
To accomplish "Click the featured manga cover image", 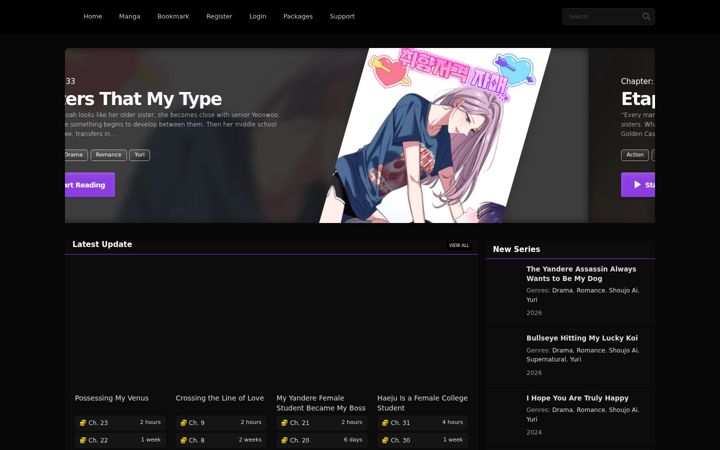I will (x=435, y=135).
